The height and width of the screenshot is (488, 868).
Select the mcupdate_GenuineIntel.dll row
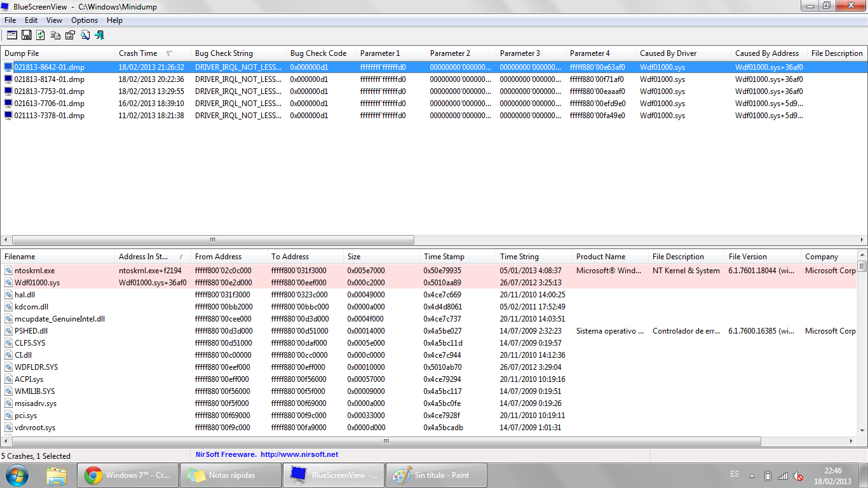429,319
